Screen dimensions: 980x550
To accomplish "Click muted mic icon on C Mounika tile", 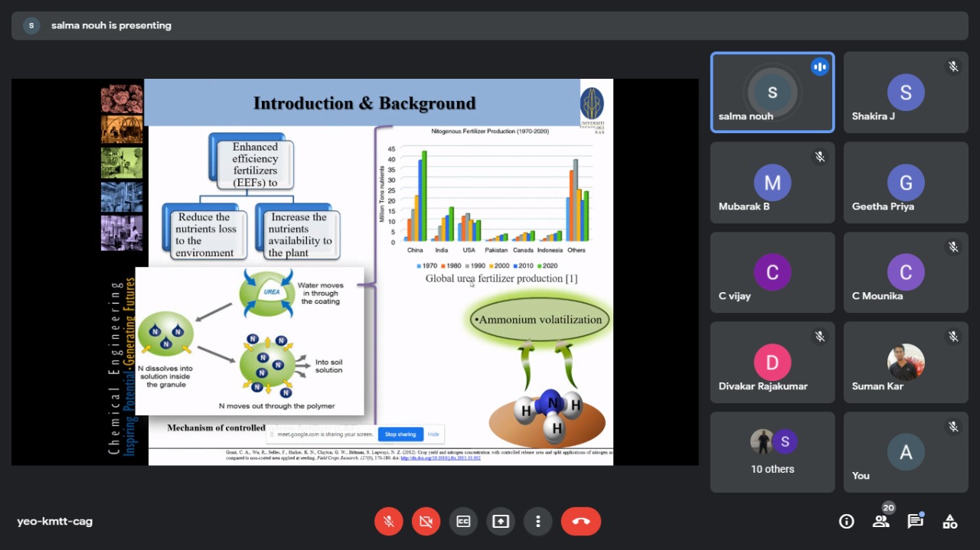I will click(x=953, y=246).
